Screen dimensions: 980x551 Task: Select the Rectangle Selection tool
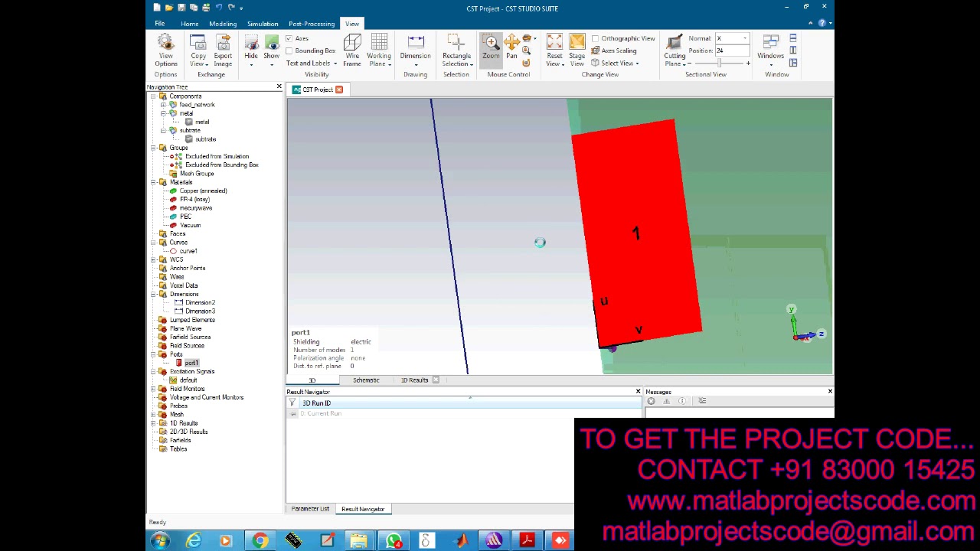coord(456,50)
